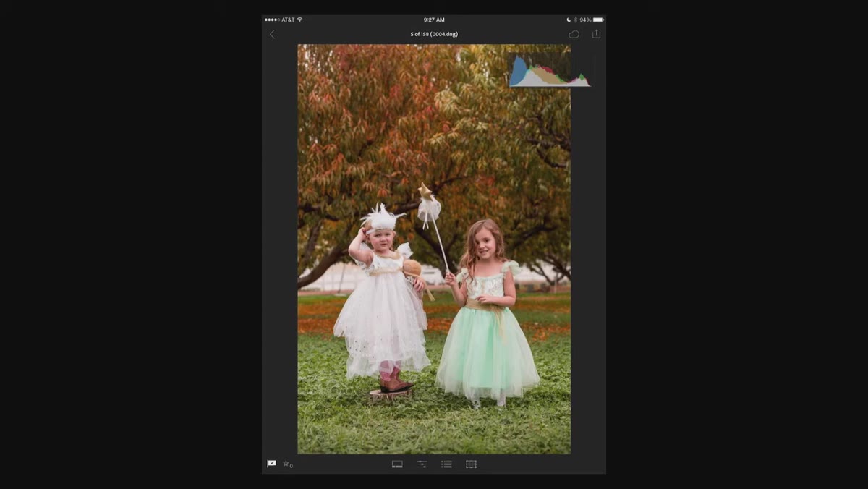Tap the RGB histogram overlay
Screen dimensions: 868x489
(x=550, y=71)
